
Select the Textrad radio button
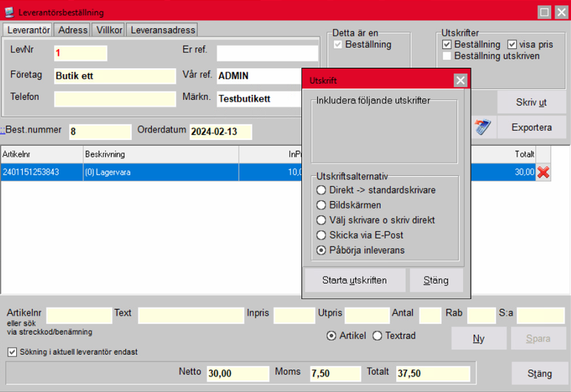[377, 335]
